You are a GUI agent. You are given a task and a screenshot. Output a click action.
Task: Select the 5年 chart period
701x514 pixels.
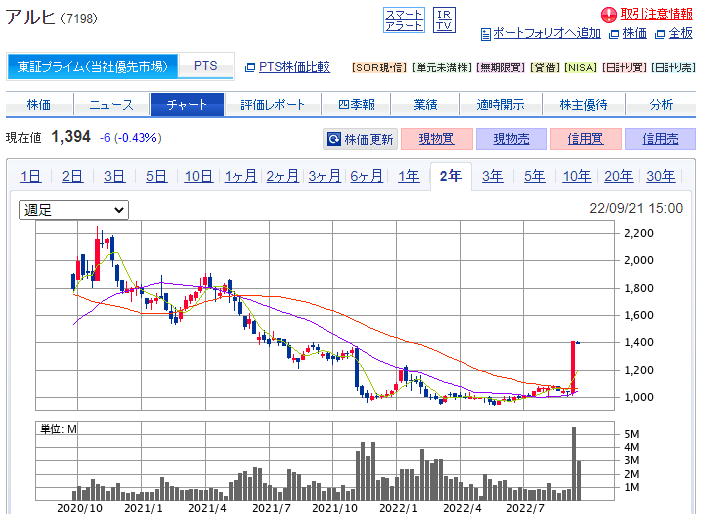point(535,176)
